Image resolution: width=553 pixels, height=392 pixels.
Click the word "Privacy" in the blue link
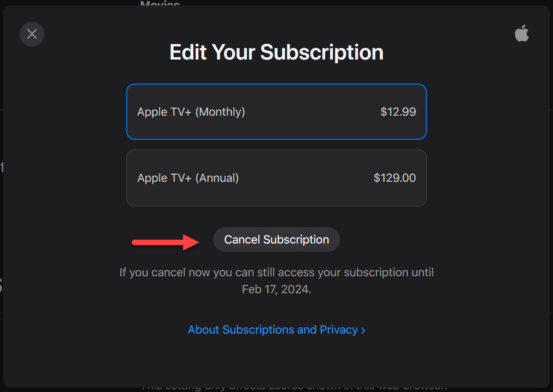(338, 330)
